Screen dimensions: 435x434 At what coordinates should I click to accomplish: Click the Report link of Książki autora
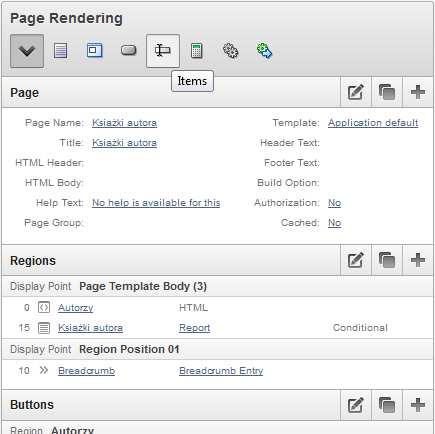[194, 328]
